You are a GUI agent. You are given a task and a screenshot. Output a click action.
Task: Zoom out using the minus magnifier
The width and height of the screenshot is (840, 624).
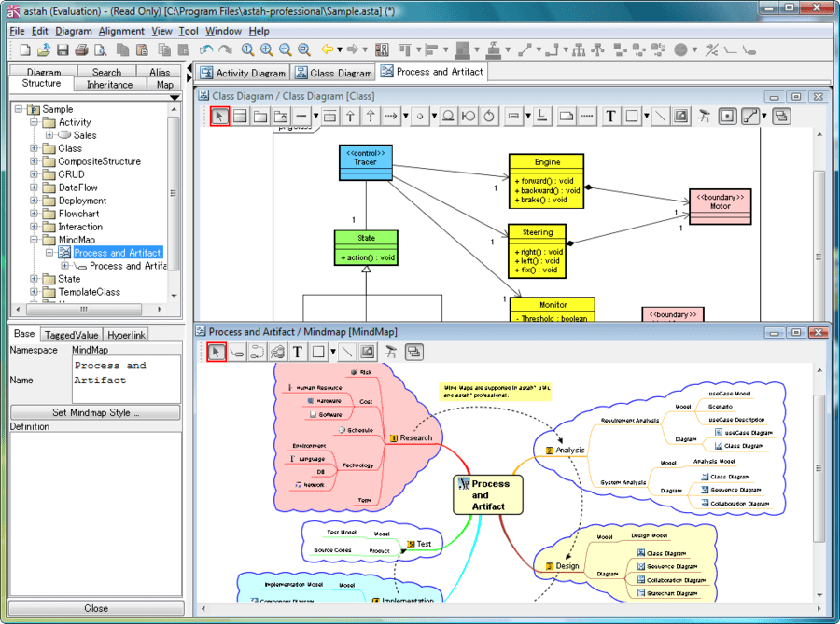pos(285,49)
